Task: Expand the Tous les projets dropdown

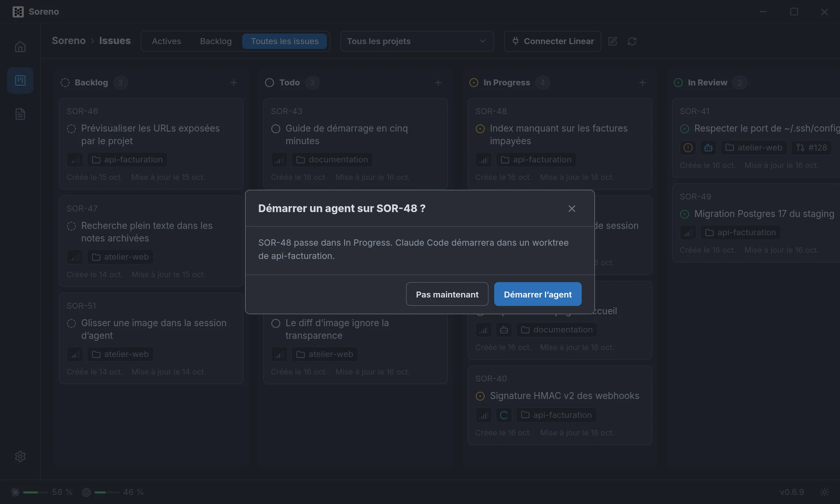Action: [417, 41]
